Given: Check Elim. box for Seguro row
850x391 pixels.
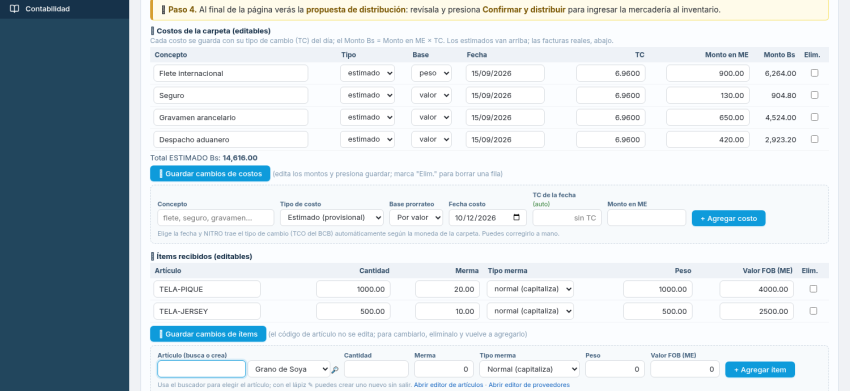Looking at the screenshot, I should pos(814,95).
